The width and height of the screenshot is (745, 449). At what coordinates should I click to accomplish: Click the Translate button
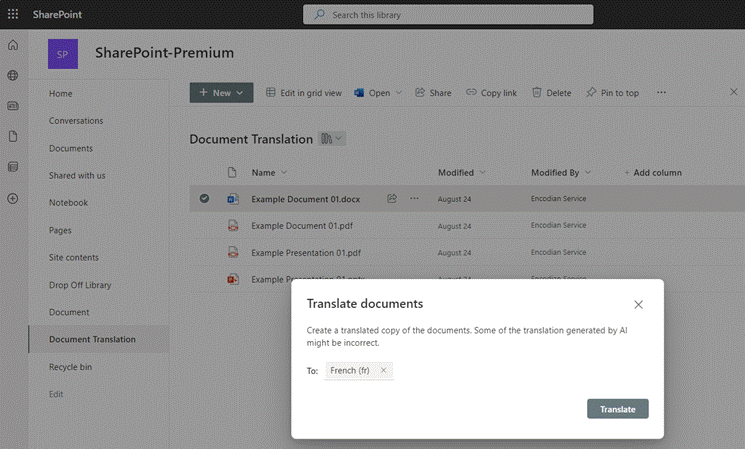tap(617, 409)
